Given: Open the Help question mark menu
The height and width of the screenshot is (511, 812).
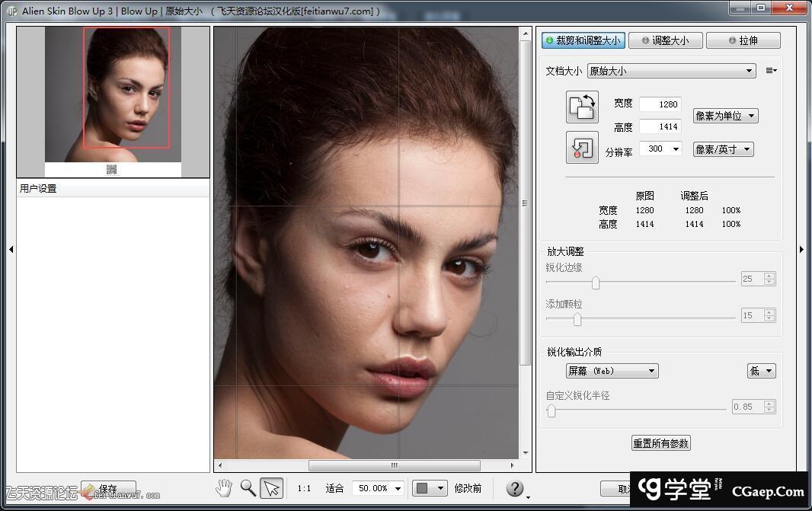Looking at the screenshot, I should coord(516,488).
